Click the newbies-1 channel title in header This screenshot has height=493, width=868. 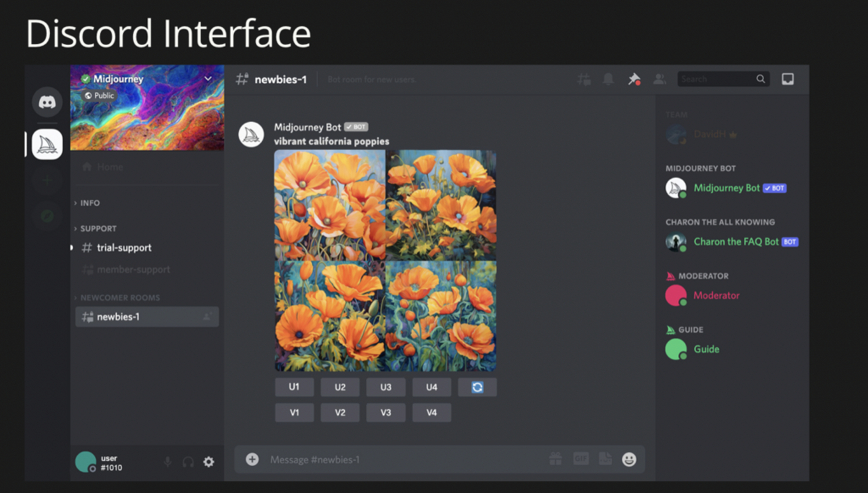(x=281, y=79)
